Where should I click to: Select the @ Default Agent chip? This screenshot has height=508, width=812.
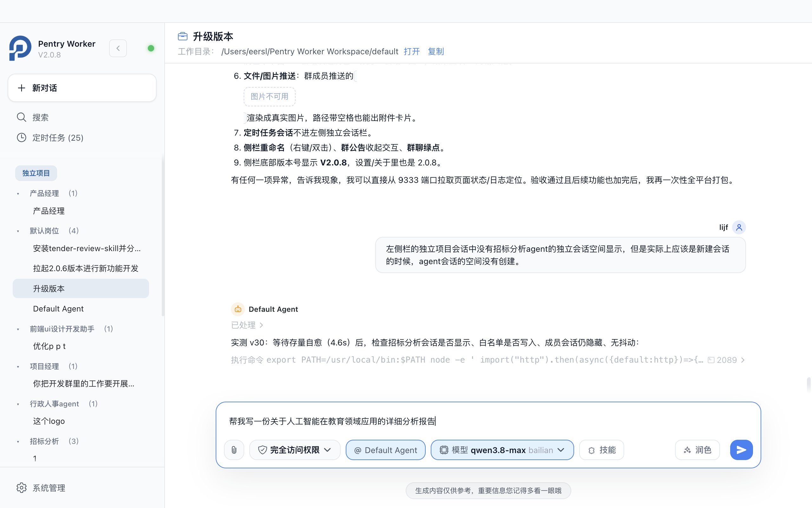[x=385, y=450]
